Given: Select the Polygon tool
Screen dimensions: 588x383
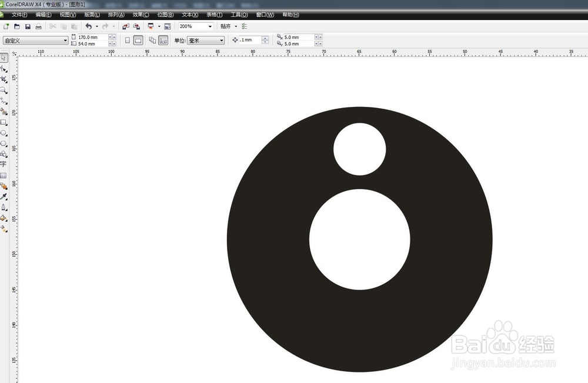Looking at the screenshot, I should [4, 143].
